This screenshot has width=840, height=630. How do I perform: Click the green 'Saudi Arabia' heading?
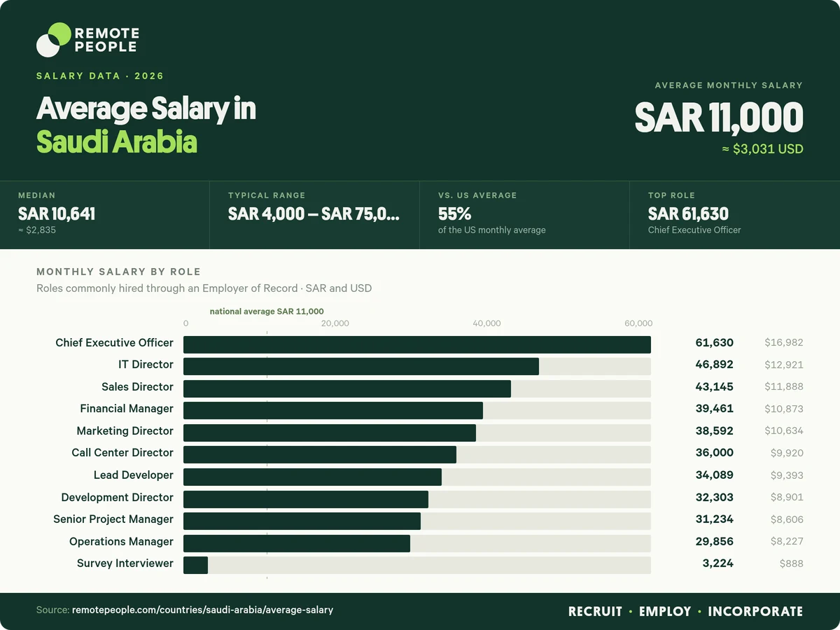116,142
